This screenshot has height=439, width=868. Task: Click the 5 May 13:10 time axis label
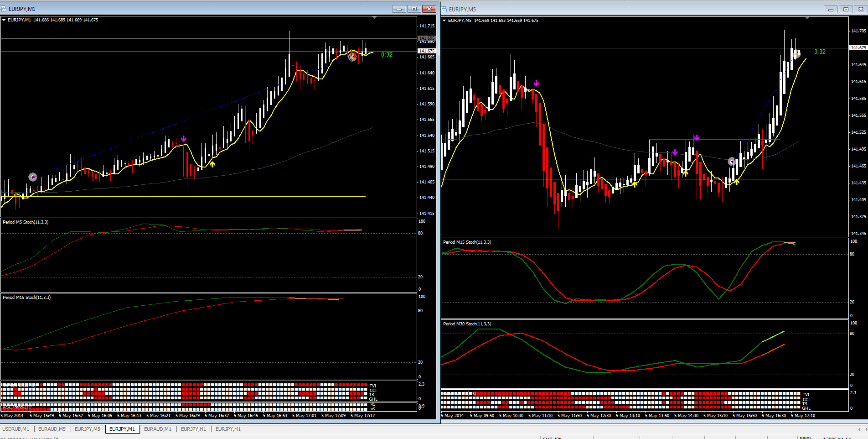[628, 416]
